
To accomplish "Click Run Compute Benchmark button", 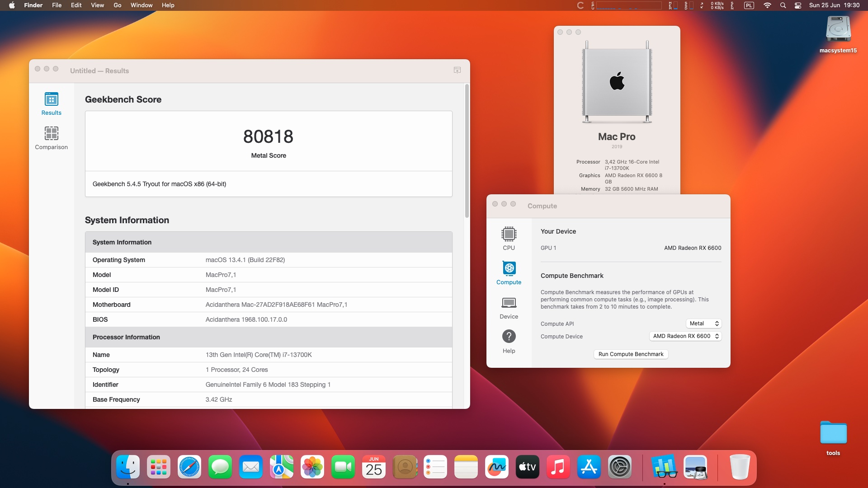I will 631,354.
